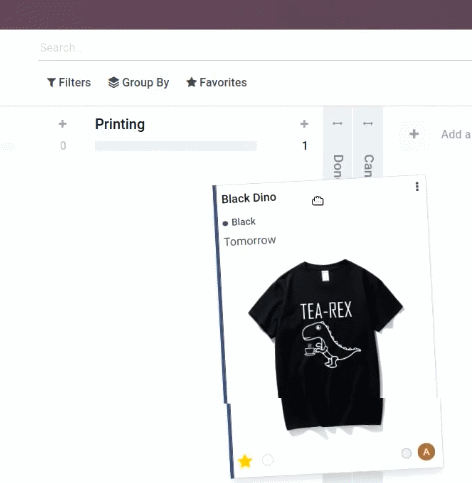Unfold the collapsed Cancelled column

(368, 143)
